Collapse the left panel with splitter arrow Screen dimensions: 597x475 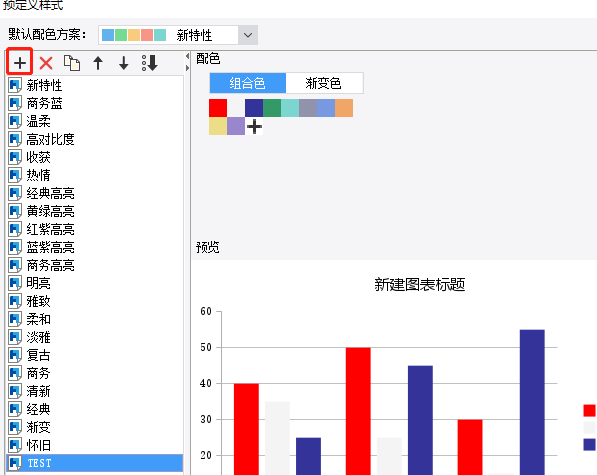tap(187, 56)
